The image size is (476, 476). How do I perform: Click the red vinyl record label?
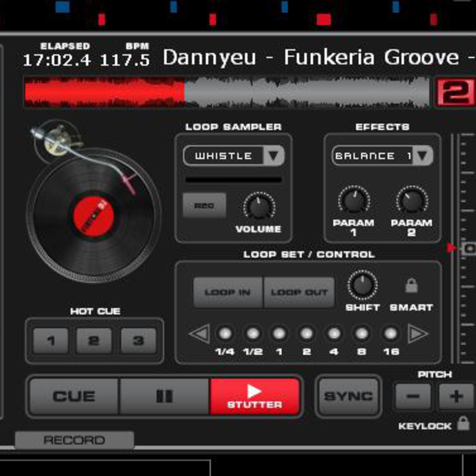pyautogui.click(x=94, y=217)
